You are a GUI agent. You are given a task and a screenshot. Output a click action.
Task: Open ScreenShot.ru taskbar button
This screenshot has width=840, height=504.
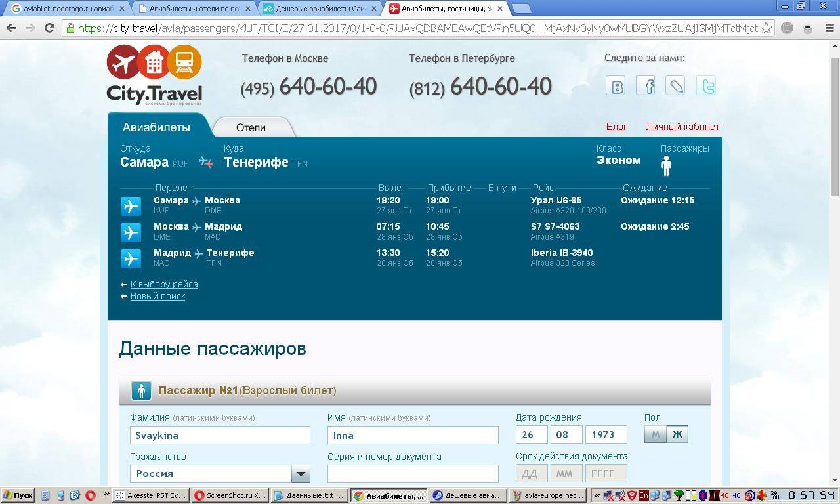pyautogui.click(x=230, y=495)
